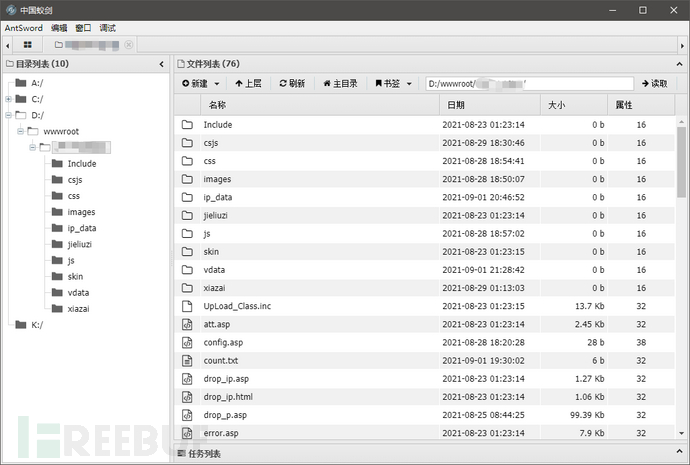Refresh the file list with 刷新

(x=292, y=84)
